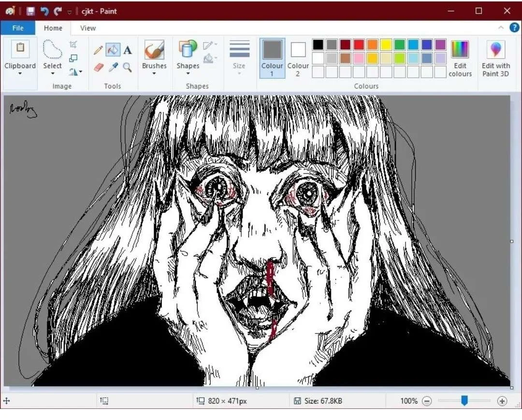Open Edit colours dialog
522x420 pixels.
(460, 58)
